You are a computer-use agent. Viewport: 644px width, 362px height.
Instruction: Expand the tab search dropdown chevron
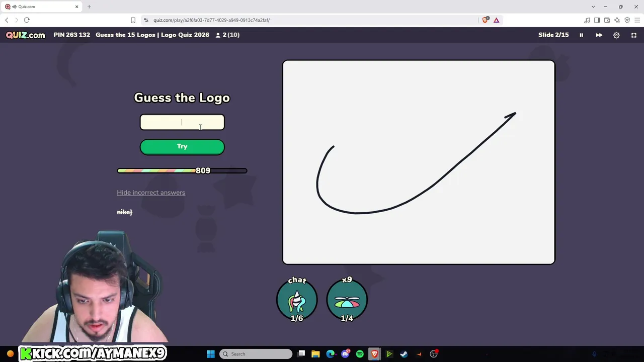point(593,7)
